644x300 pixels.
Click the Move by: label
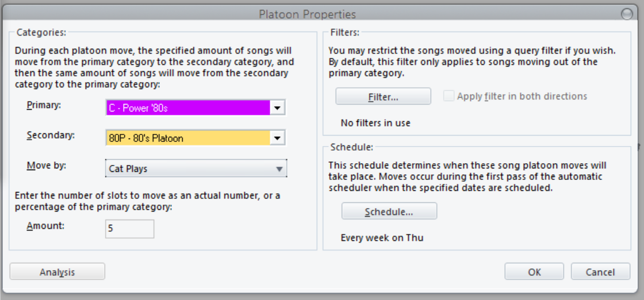(x=46, y=166)
